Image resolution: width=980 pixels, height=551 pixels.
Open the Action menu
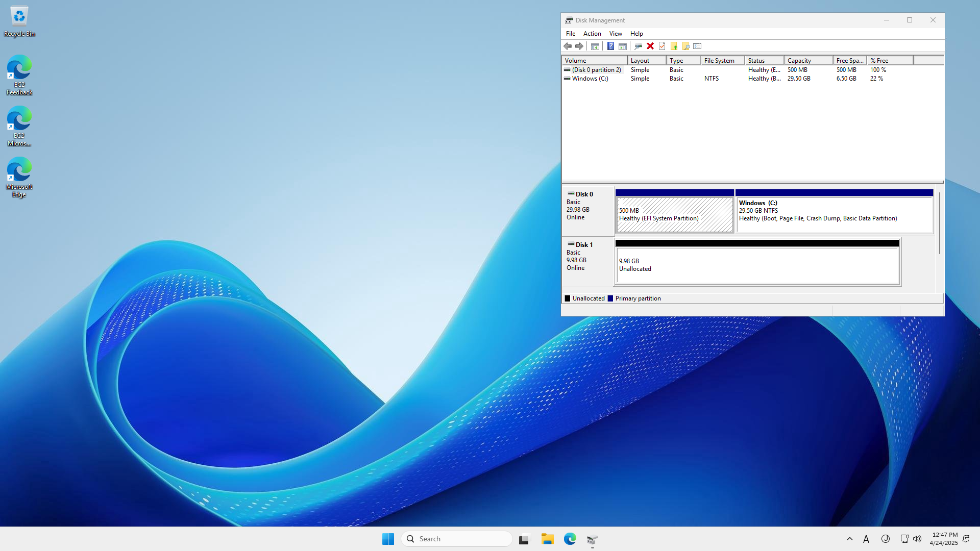[x=592, y=33]
